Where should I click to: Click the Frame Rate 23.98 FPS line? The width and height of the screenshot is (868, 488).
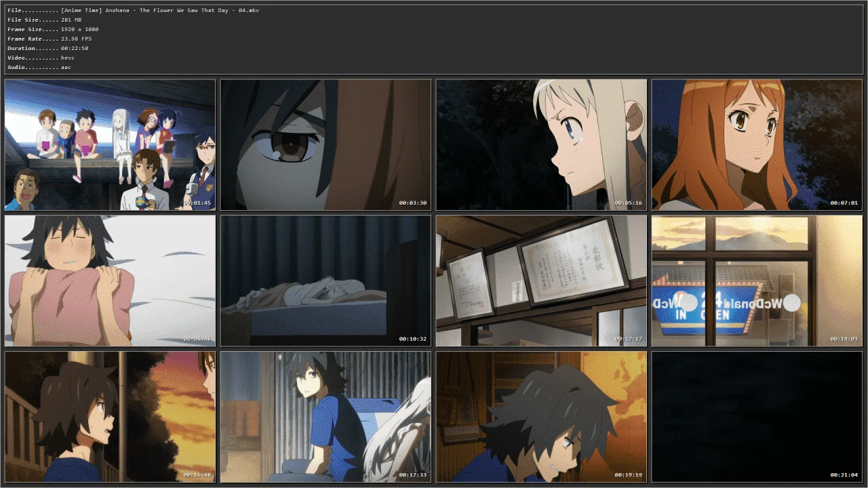[x=50, y=39]
